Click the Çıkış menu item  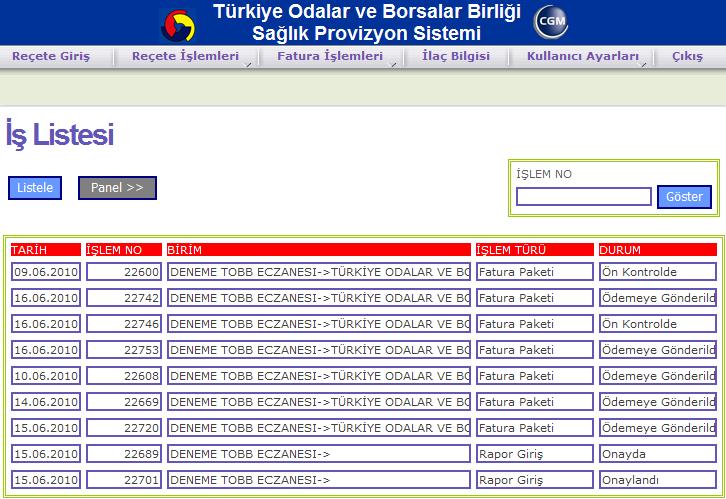pos(687,56)
